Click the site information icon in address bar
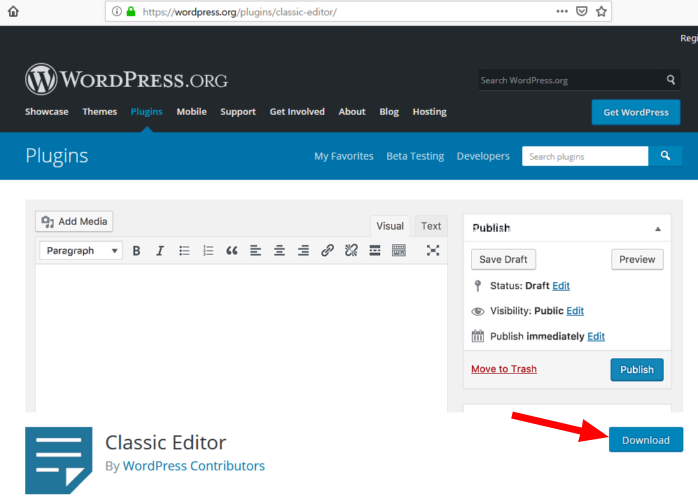Viewport: 698px width, 497px height. (117, 12)
